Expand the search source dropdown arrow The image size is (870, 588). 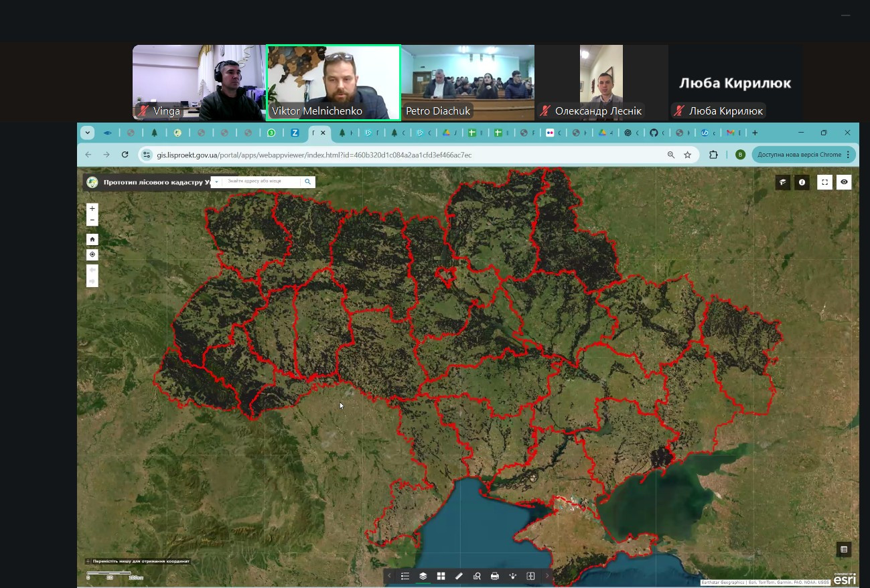click(x=216, y=181)
